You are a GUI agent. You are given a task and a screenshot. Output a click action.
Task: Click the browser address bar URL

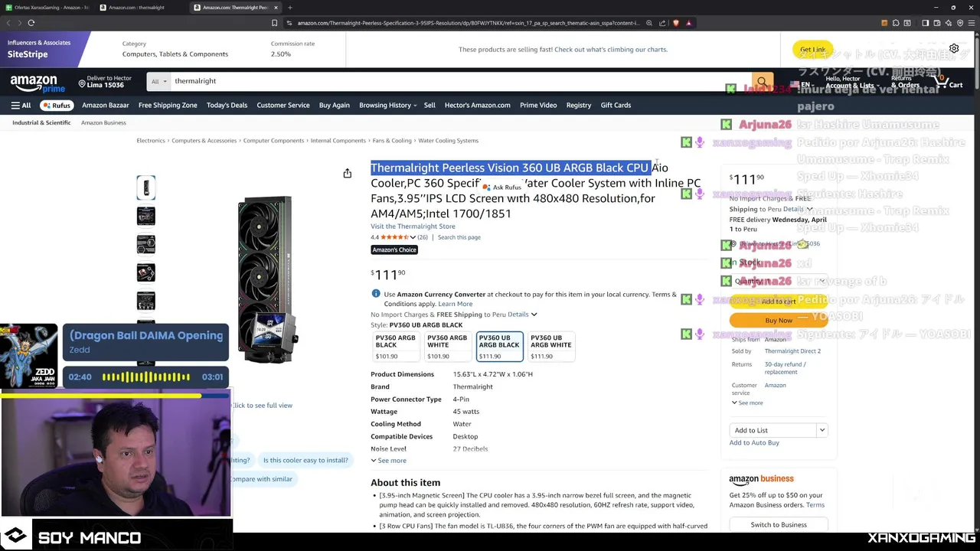pyautogui.click(x=468, y=23)
